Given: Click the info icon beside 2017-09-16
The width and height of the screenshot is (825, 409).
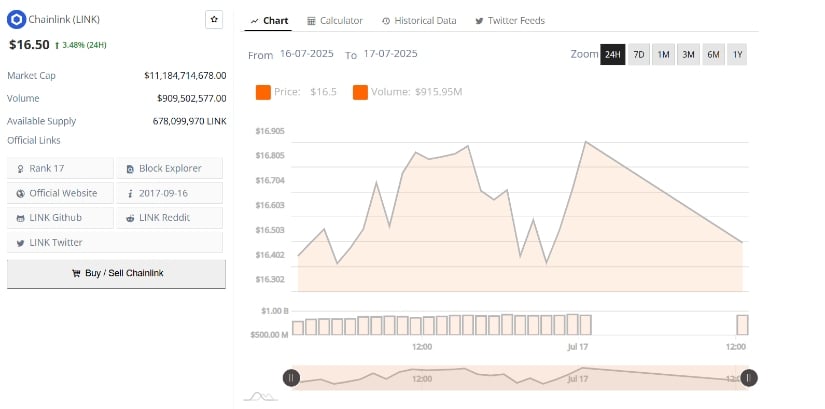Looking at the screenshot, I should 130,194.
